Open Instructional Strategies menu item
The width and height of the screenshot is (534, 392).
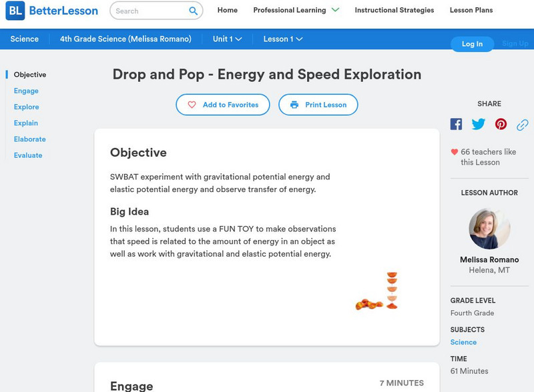(394, 10)
